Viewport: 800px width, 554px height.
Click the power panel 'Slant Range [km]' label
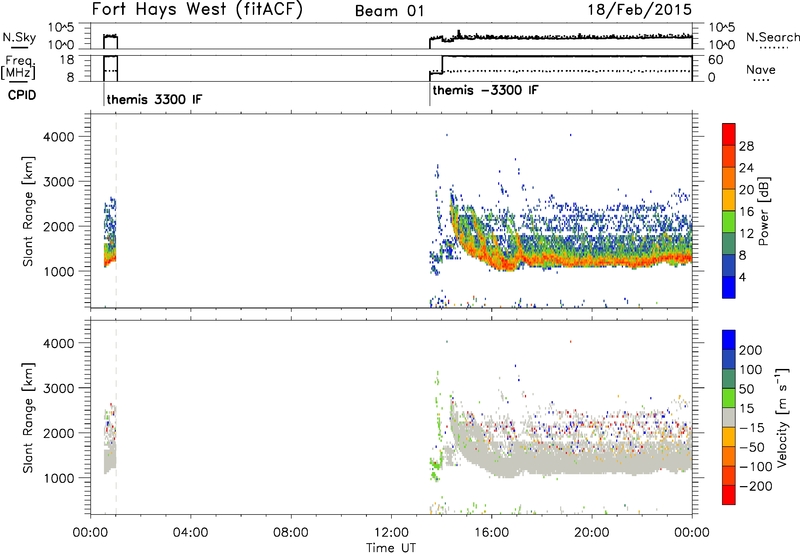click(28, 211)
